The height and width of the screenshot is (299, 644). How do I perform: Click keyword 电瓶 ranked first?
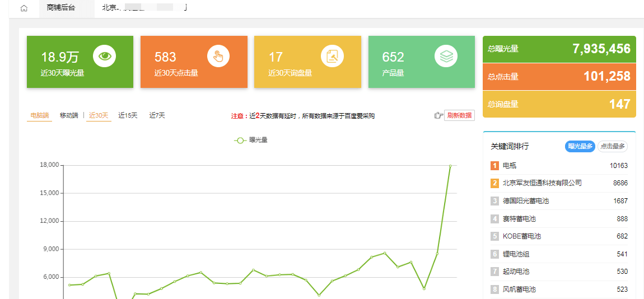[509, 166]
